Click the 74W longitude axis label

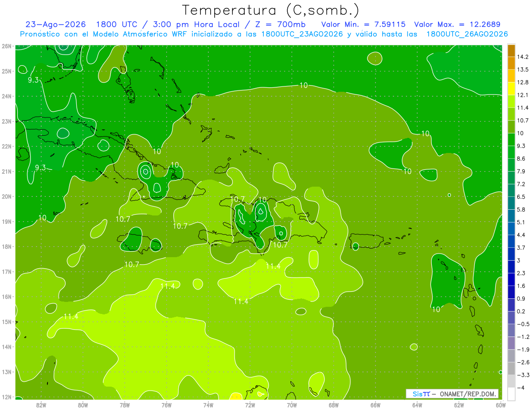pos(208,405)
